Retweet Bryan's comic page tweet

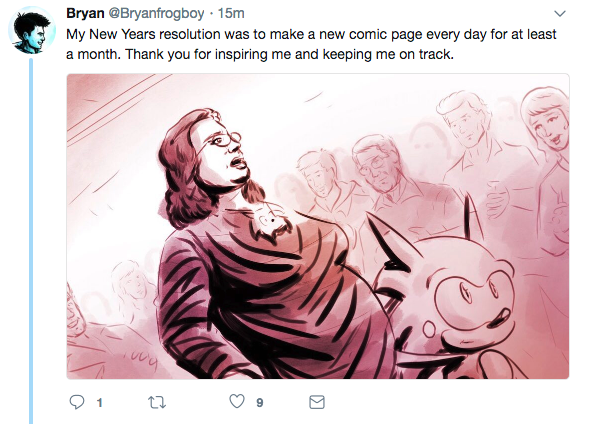pos(157,402)
